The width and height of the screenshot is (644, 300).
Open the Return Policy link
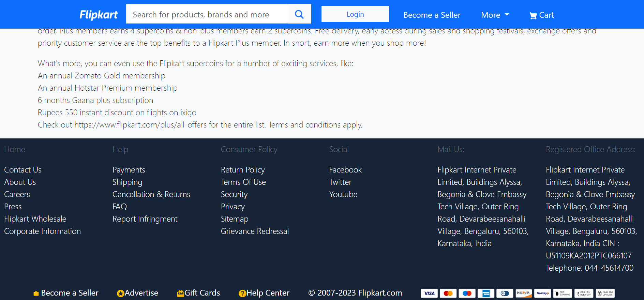(x=243, y=170)
